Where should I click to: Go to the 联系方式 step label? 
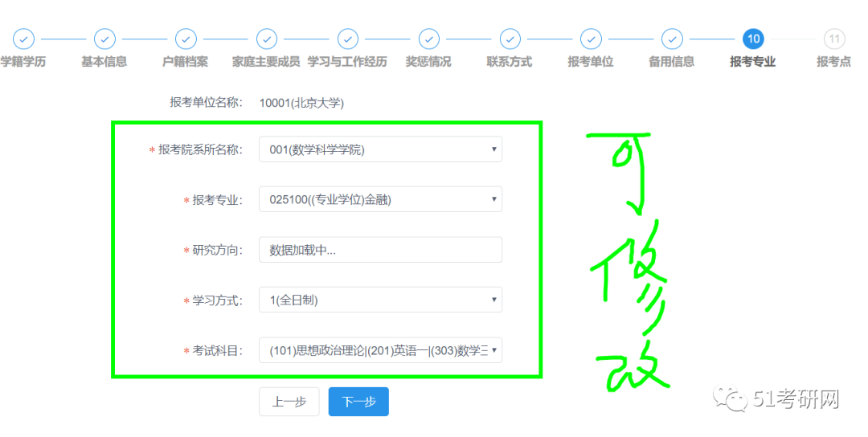point(510,62)
